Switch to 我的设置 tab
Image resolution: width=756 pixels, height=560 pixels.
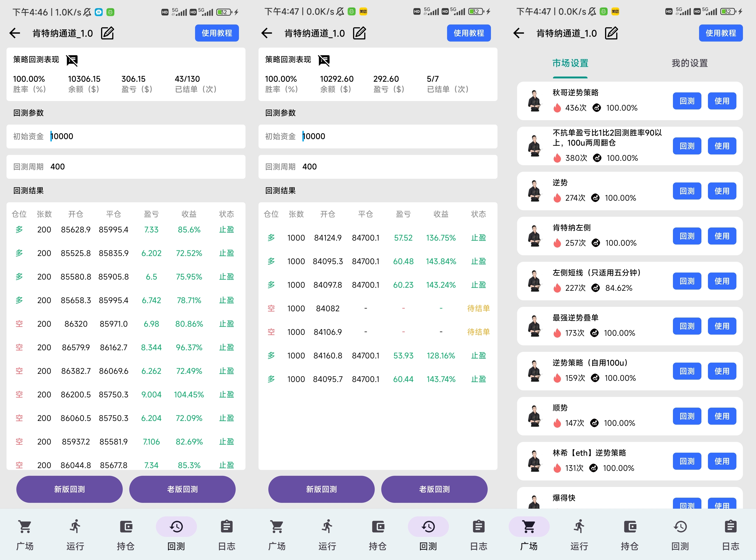(x=689, y=63)
